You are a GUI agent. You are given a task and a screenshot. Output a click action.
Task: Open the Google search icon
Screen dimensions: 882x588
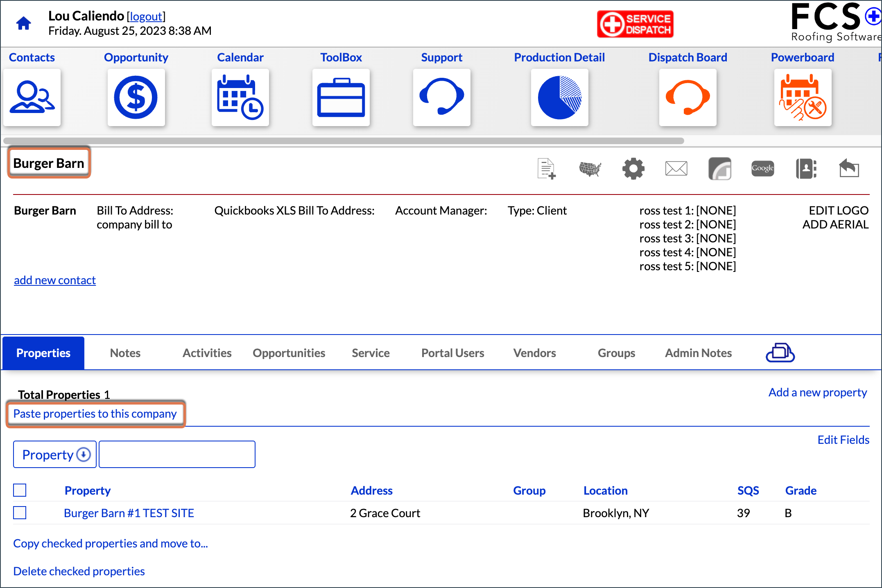pos(763,168)
